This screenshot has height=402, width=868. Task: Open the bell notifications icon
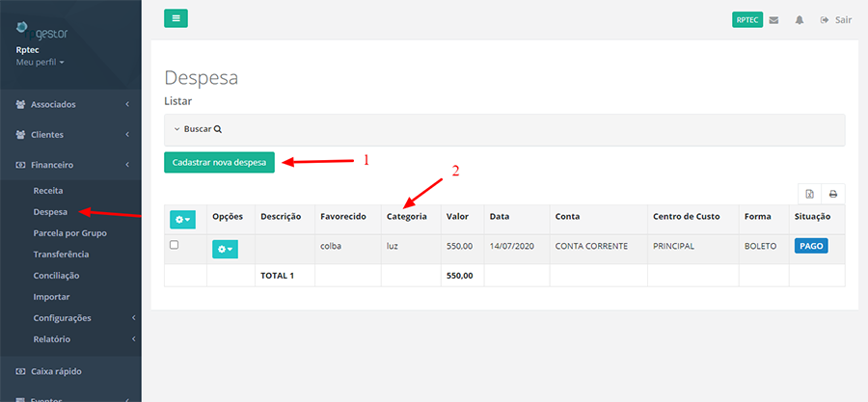coord(800,20)
